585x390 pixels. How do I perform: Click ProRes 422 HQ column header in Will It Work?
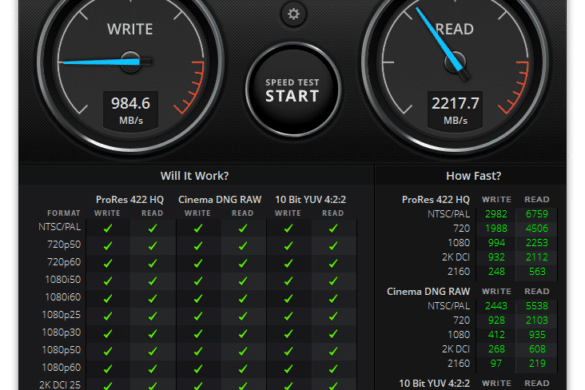tap(129, 200)
